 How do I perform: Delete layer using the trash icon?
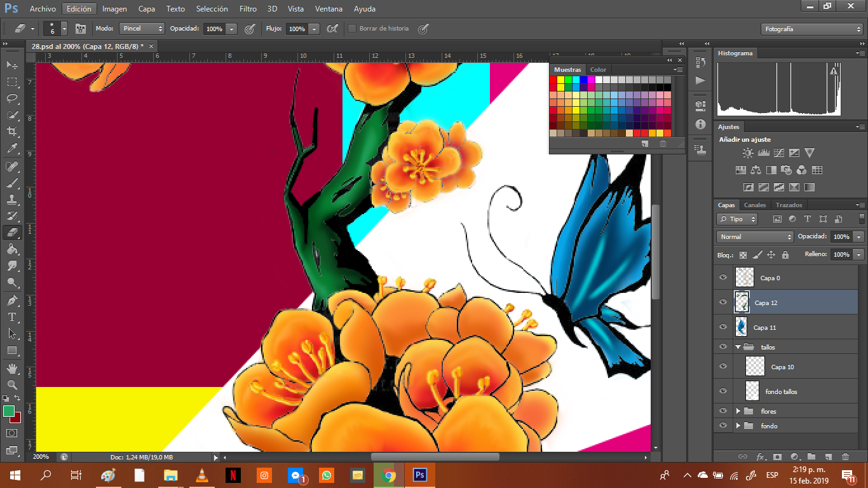pyautogui.click(x=845, y=456)
